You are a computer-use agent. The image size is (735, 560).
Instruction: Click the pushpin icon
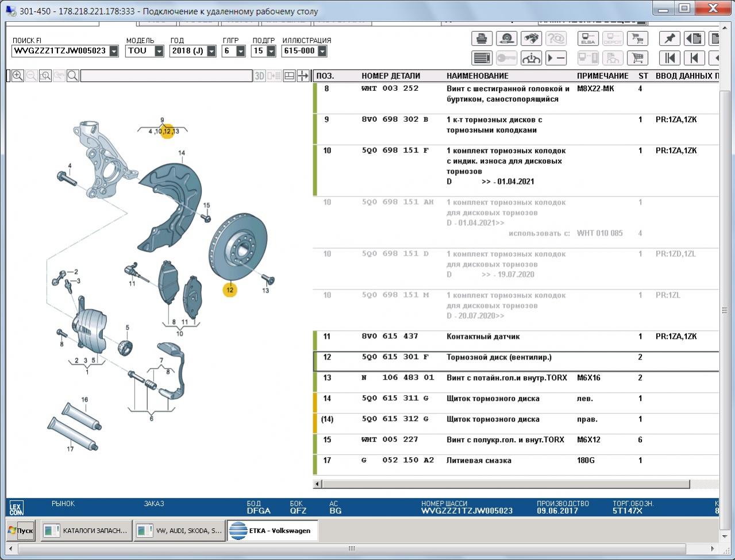pos(669,38)
